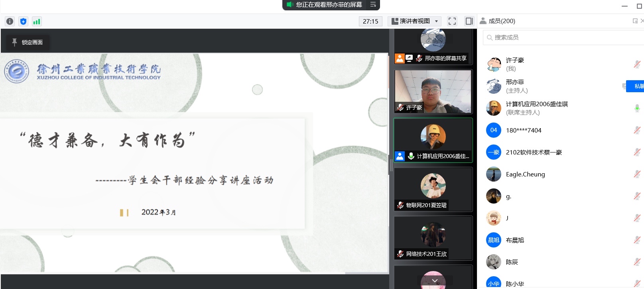Click the 私聊 button next to 邢亦菲
Screen dimensions: 644x289
point(635,86)
